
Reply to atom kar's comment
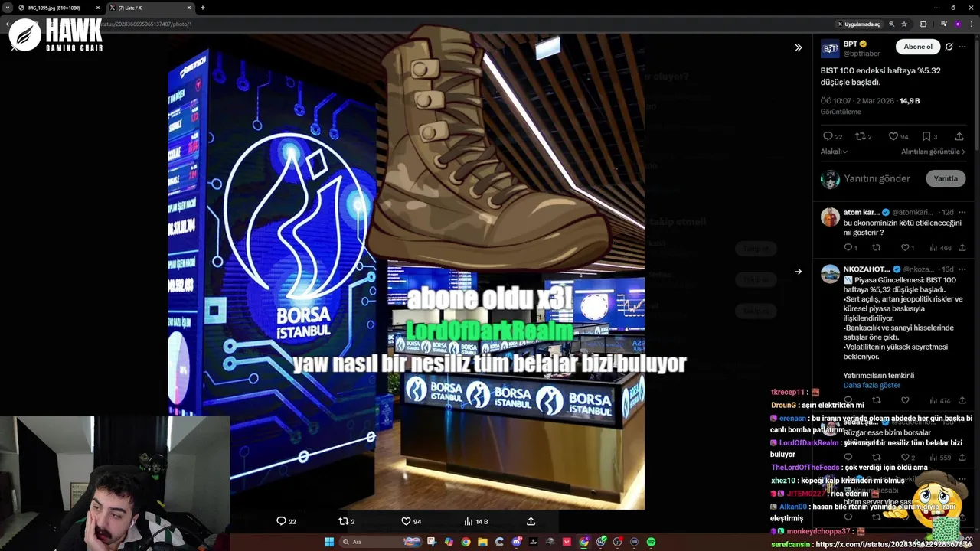click(848, 247)
